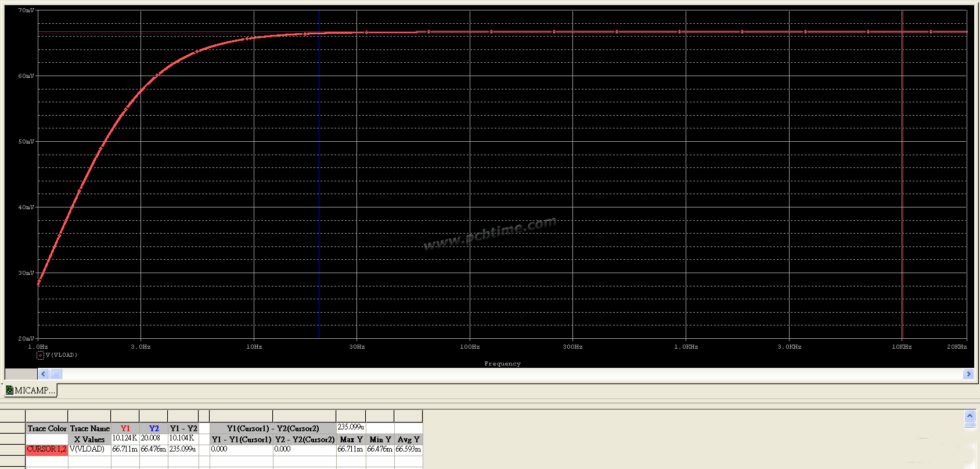Viewport: 980px width, 469px height.
Task: Click the blue Y2 column header
Action: [x=154, y=429]
